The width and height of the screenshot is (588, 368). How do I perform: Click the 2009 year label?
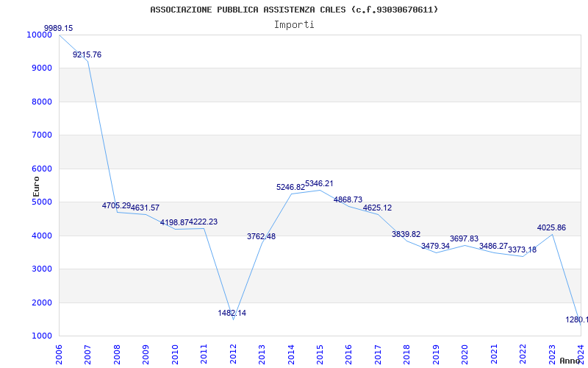tap(146, 354)
